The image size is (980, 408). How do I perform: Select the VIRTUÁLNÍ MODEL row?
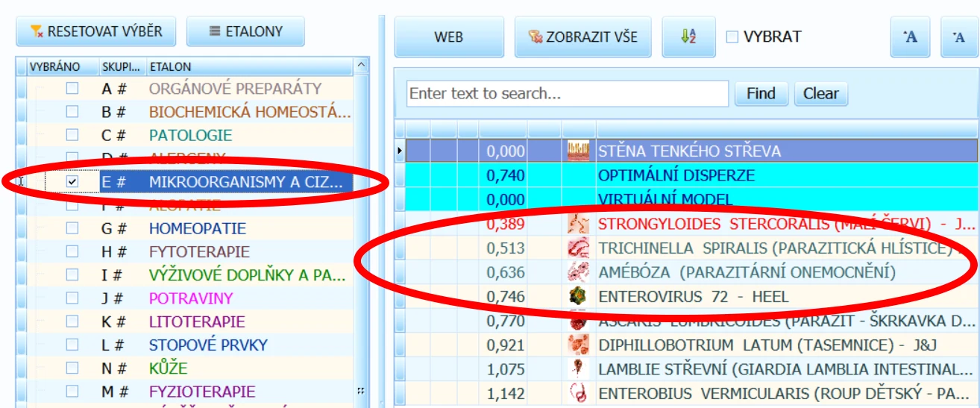tap(686, 200)
